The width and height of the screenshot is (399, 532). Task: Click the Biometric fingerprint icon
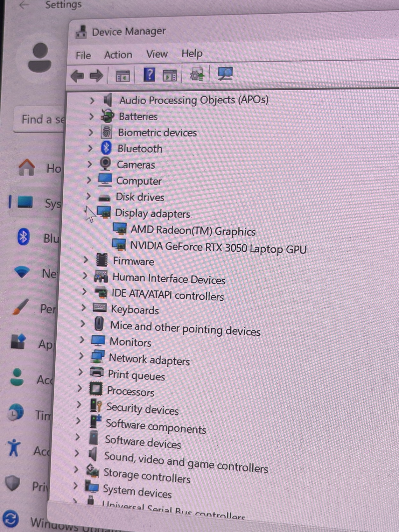[x=107, y=132]
